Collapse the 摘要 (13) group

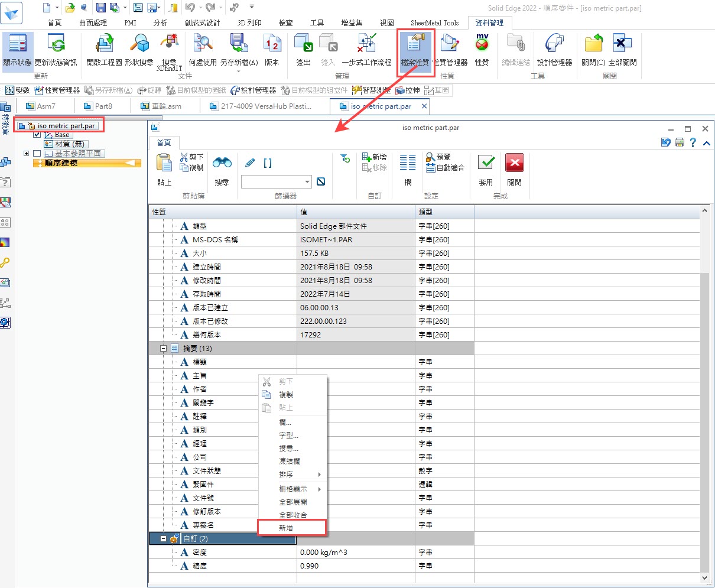[164, 349]
